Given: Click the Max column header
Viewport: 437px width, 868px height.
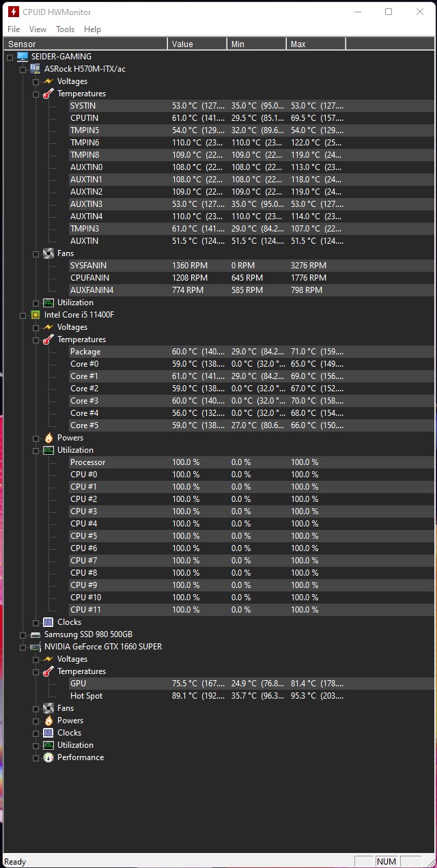Looking at the screenshot, I should pos(315,44).
